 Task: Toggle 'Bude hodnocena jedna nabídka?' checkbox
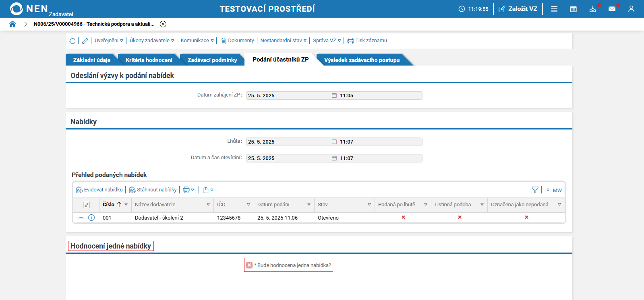pyautogui.click(x=249, y=265)
